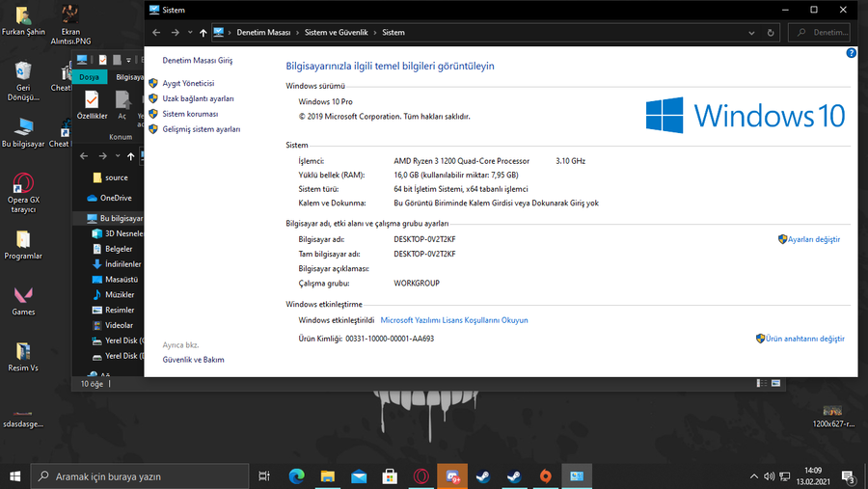Click Programlar desktop folder icon
The width and height of the screenshot is (868, 489).
tap(23, 245)
